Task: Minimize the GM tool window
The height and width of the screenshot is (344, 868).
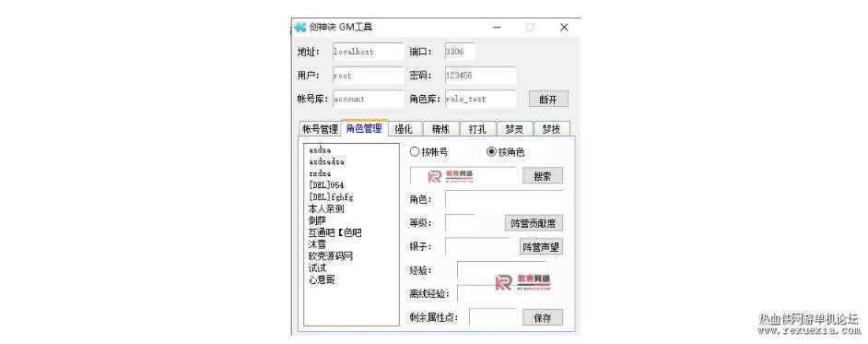Action: pyautogui.click(x=497, y=27)
